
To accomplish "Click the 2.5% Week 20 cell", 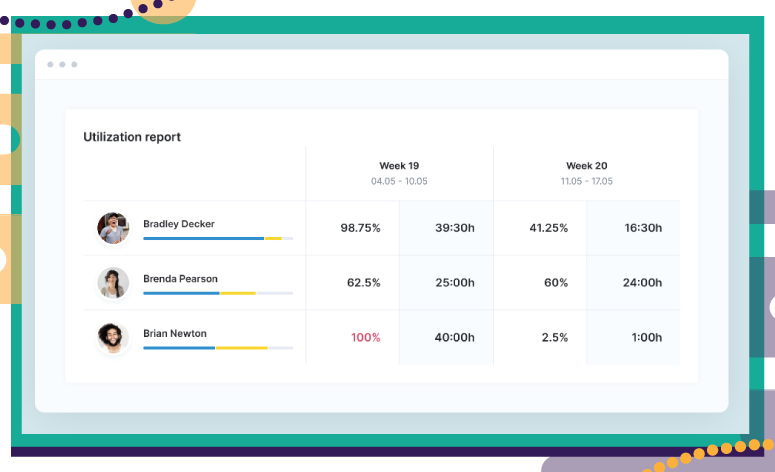I will pos(555,338).
